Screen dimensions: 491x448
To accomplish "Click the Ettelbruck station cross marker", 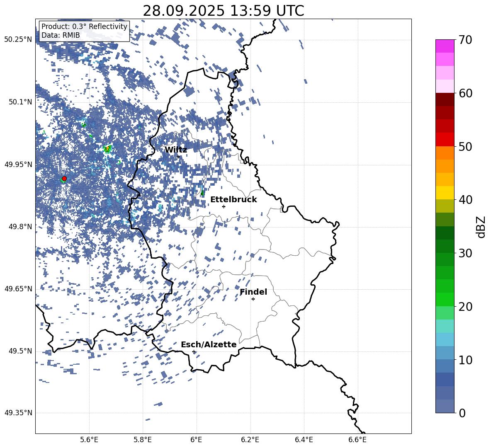I will tap(224, 206).
